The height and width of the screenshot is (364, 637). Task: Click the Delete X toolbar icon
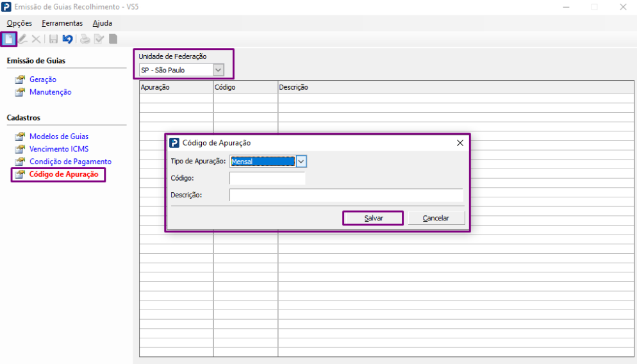click(x=36, y=39)
